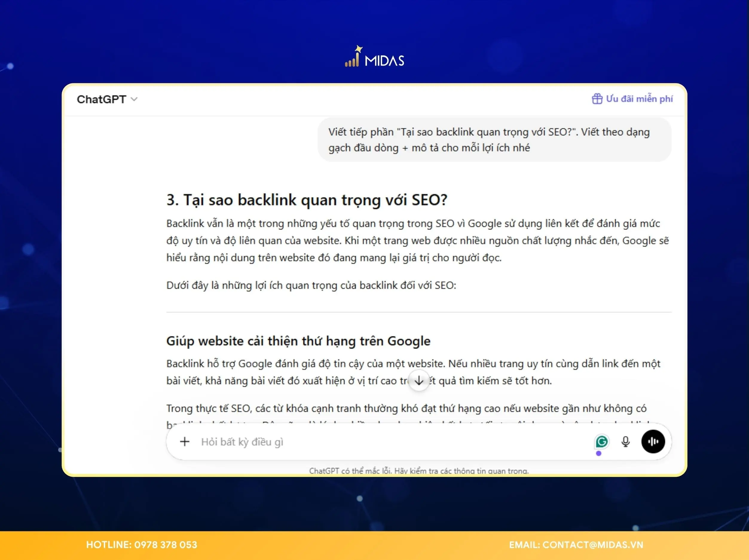Image resolution: width=749 pixels, height=560 pixels.
Task: Click paragraph starting Backlink hỗ trợ Google đánh giá
Action: 413,372
